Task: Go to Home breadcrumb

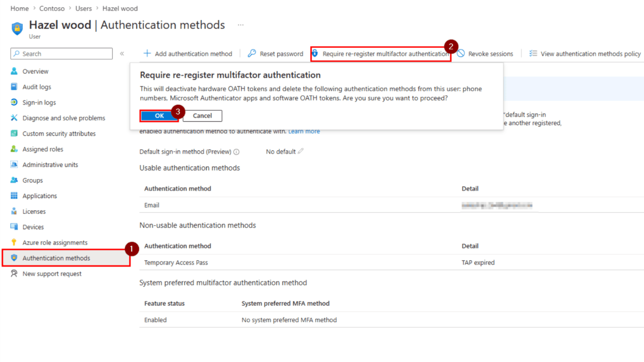Action: 20,9
